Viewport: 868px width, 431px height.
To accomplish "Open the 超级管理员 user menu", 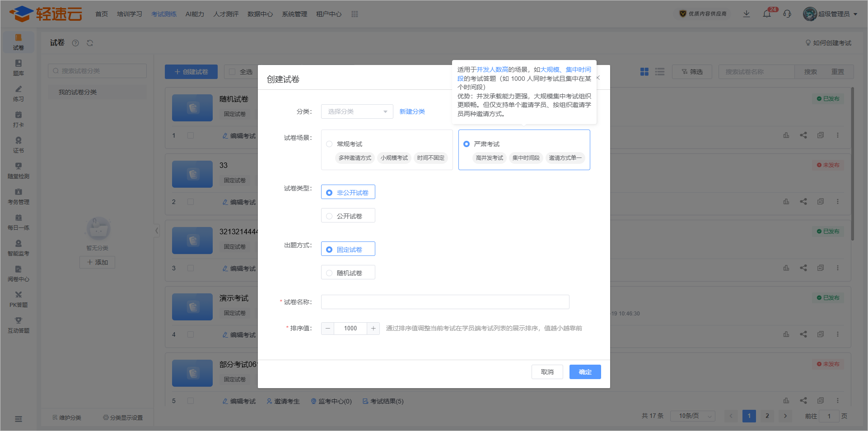I will tap(831, 14).
